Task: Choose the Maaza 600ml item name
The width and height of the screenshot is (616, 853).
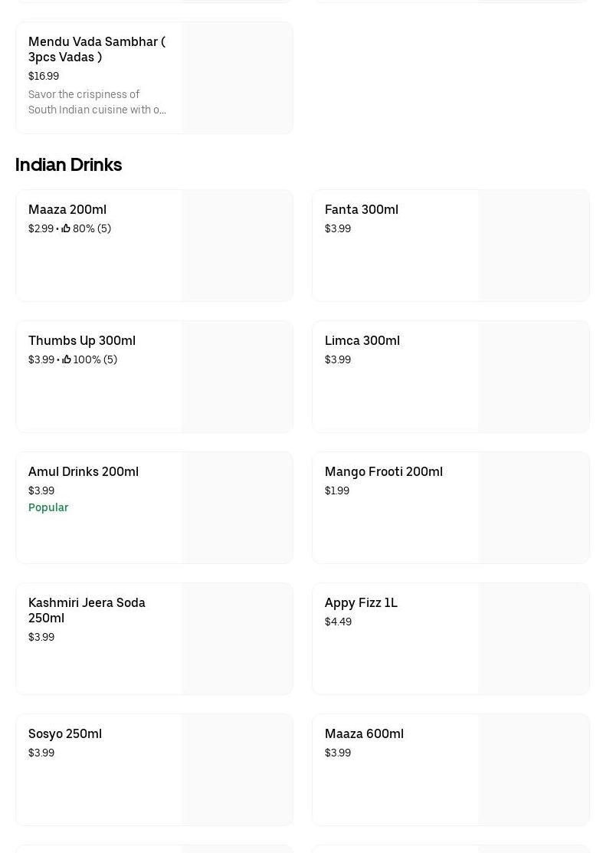Action: tap(364, 733)
